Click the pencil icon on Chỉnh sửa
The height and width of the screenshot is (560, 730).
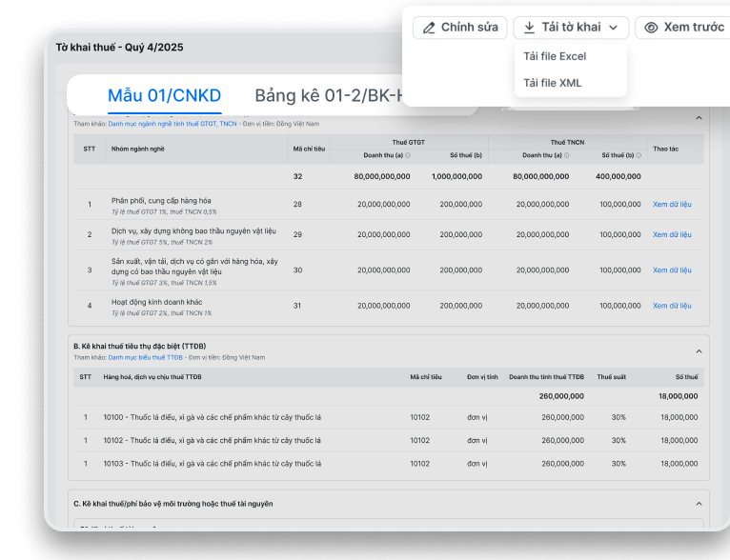[429, 28]
